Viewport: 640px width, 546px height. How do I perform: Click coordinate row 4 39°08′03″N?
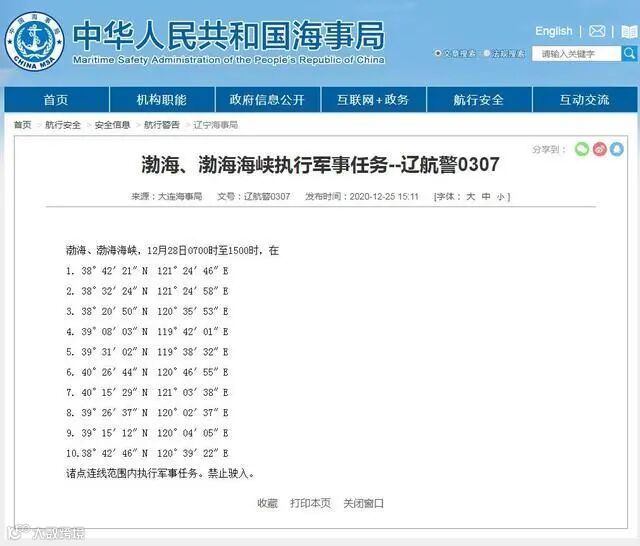click(x=147, y=331)
